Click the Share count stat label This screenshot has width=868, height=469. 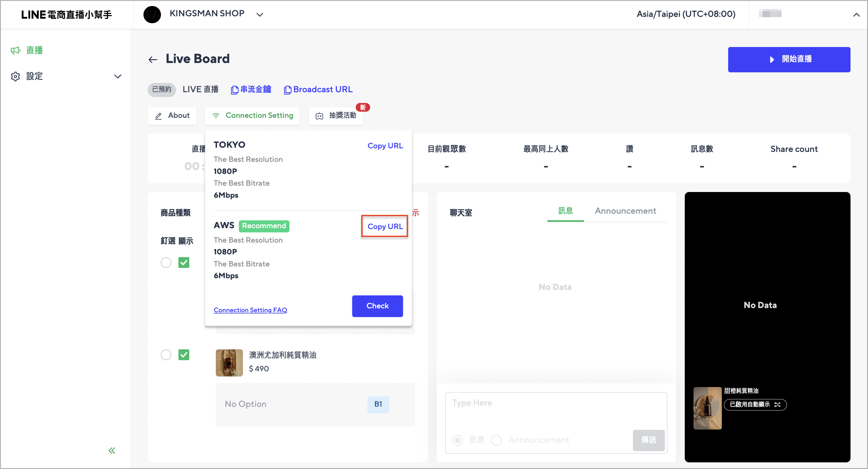click(794, 149)
